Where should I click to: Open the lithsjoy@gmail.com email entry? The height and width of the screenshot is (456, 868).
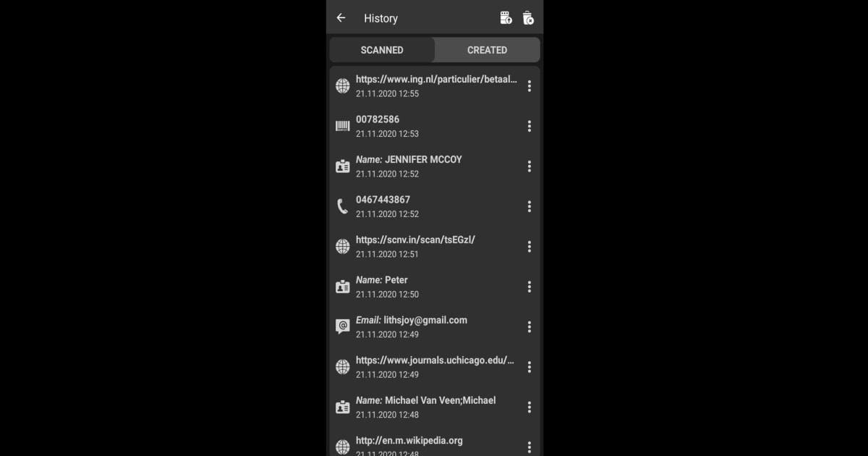(x=435, y=326)
